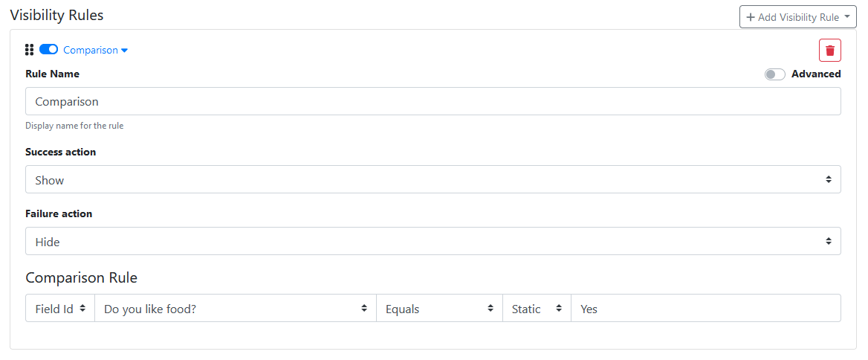Click the Field Id selector arrows icon

tap(82, 309)
